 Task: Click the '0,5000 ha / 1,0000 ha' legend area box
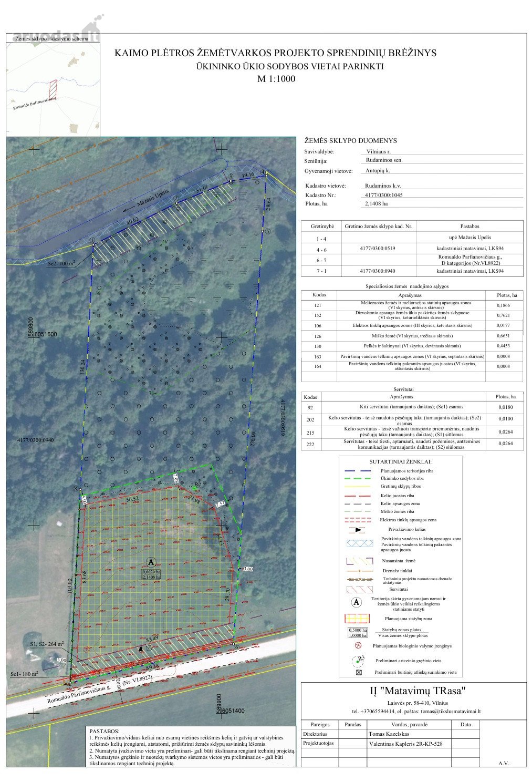point(358,632)
